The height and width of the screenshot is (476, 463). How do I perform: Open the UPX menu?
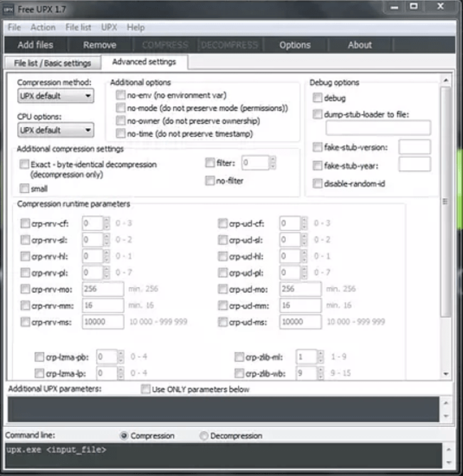tap(109, 27)
